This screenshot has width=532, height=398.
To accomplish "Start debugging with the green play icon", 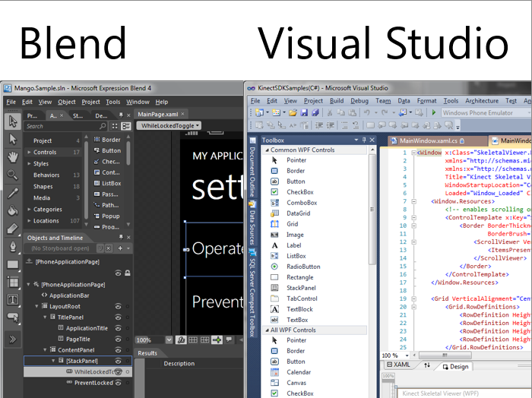I will click(x=433, y=112).
